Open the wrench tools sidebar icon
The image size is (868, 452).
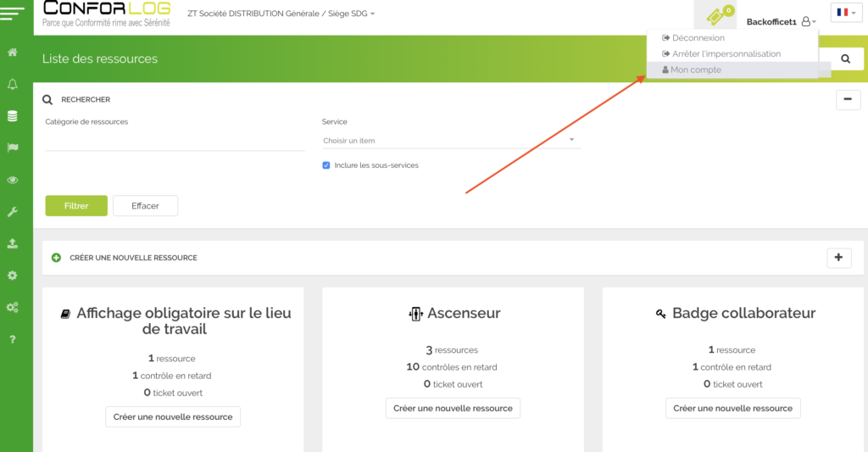pos(13,212)
